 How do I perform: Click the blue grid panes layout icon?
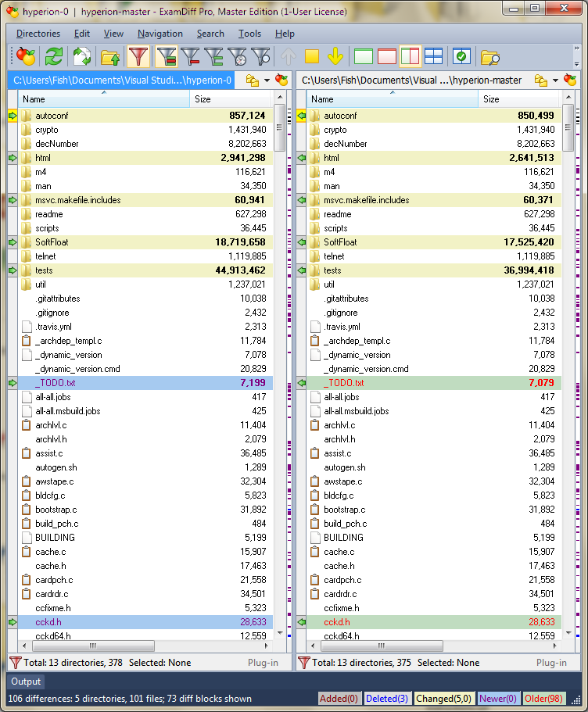pos(433,56)
